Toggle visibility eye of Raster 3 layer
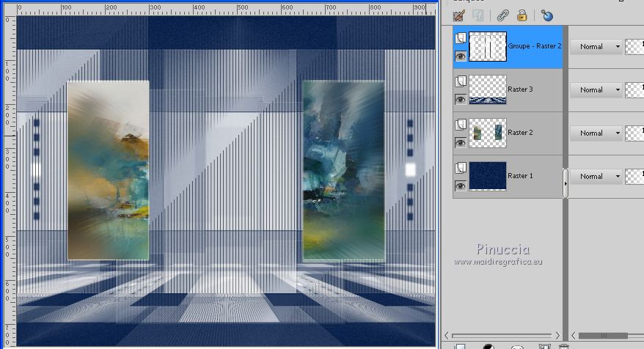The image size is (644, 349). click(461, 100)
